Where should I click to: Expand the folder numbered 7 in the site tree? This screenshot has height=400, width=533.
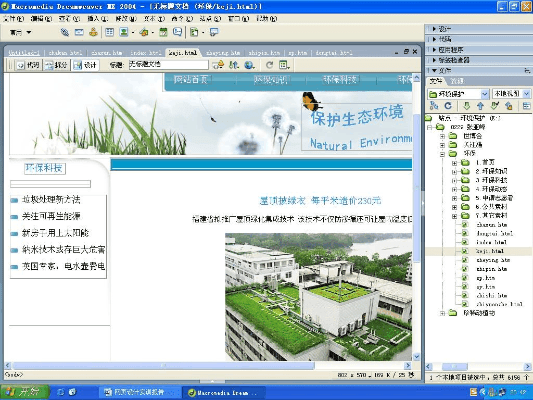[x=454, y=216]
